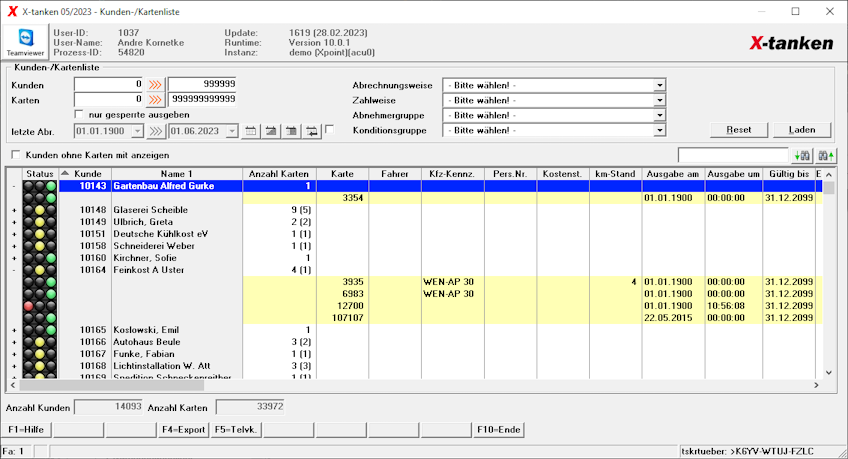Click the green status light of card 3354
The width and height of the screenshot is (848, 459).
pos(51,198)
